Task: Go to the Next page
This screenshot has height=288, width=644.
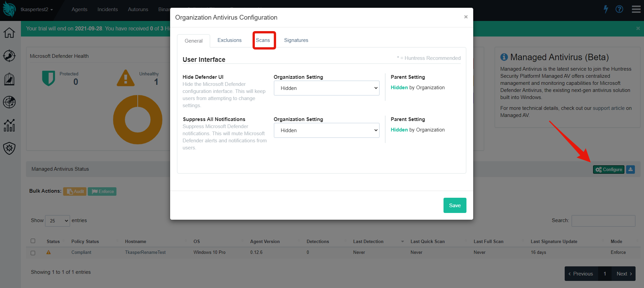Action: pyautogui.click(x=624, y=274)
